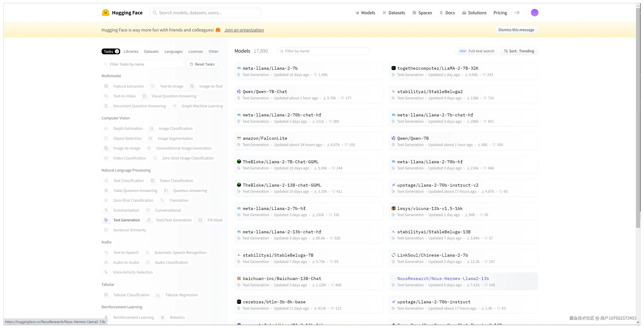The height and width of the screenshot is (328, 644).
Task: Click the Tabular Regression chart icon
Action: pyautogui.click(x=158, y=295)
